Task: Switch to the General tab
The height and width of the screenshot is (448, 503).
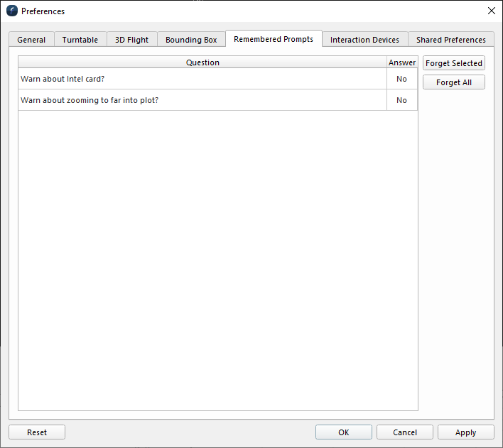Action: tap(31, 40)
